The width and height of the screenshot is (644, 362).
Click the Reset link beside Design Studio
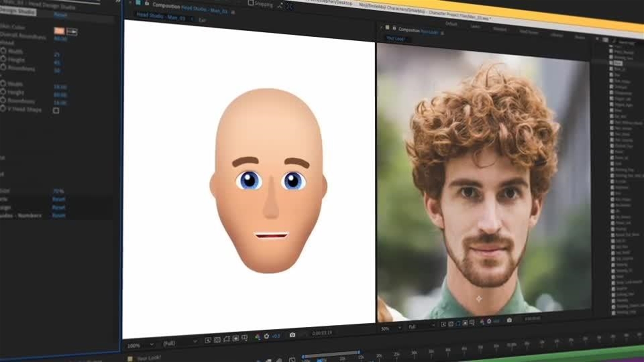(60, 15)
